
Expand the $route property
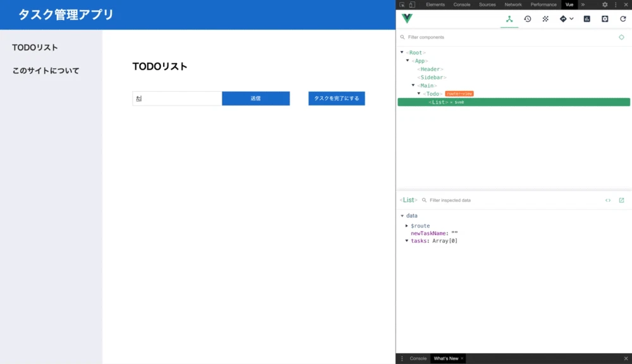[406, 226]
